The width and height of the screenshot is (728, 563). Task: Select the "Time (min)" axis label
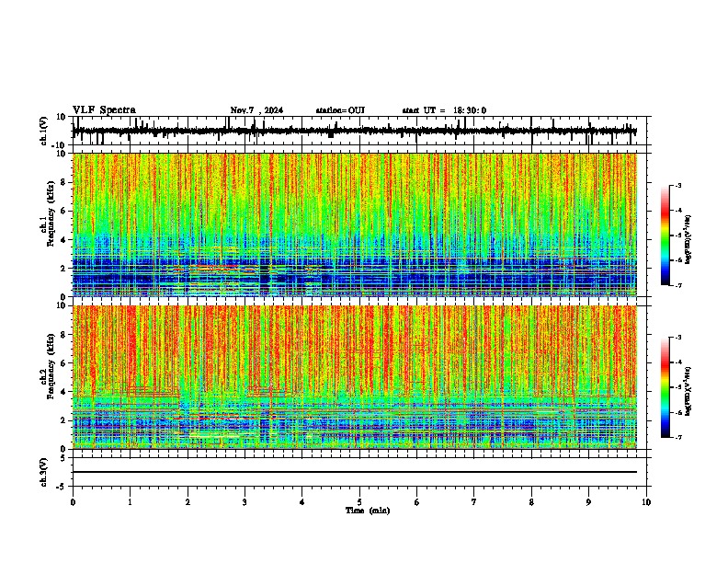coord(368,511)
